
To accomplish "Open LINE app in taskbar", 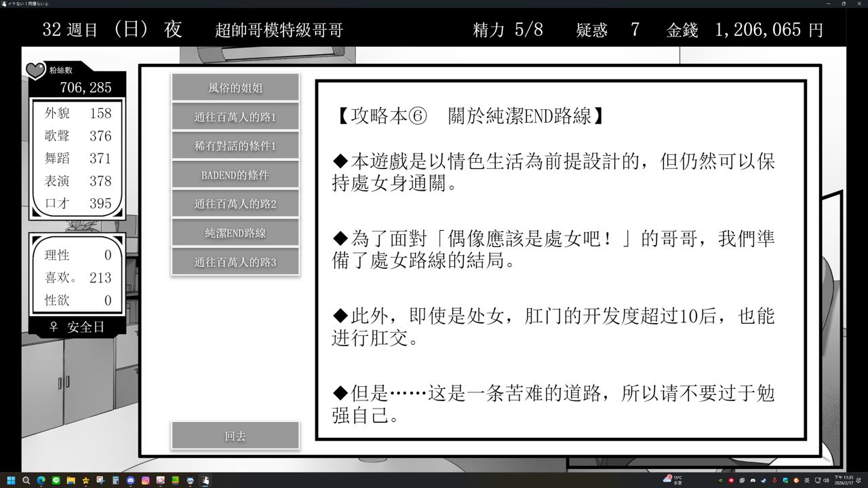I will pyautogui.click(x=56, y=481).
